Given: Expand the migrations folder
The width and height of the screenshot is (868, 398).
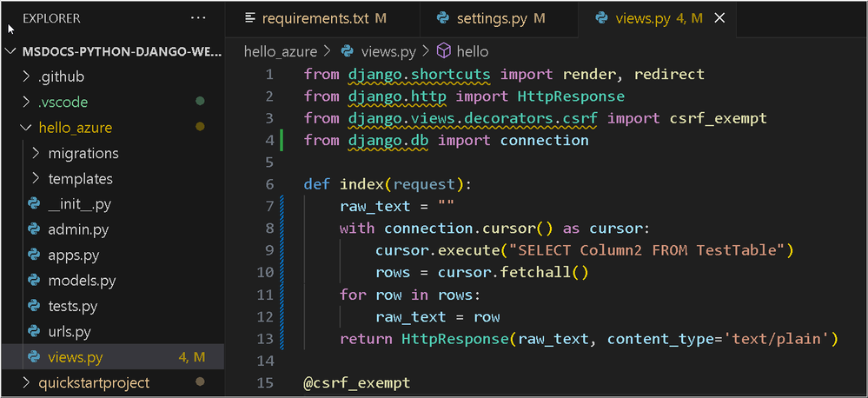Looking at the screenshot, I should (35, 154).
